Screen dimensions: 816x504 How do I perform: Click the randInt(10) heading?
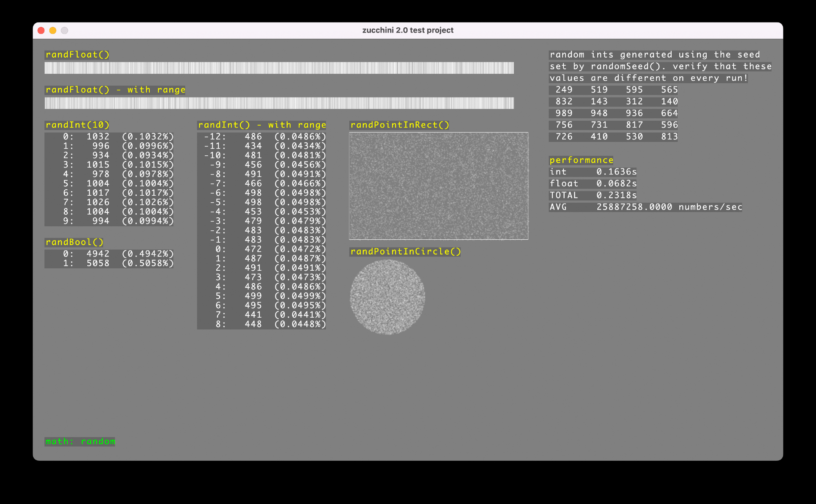77,125
